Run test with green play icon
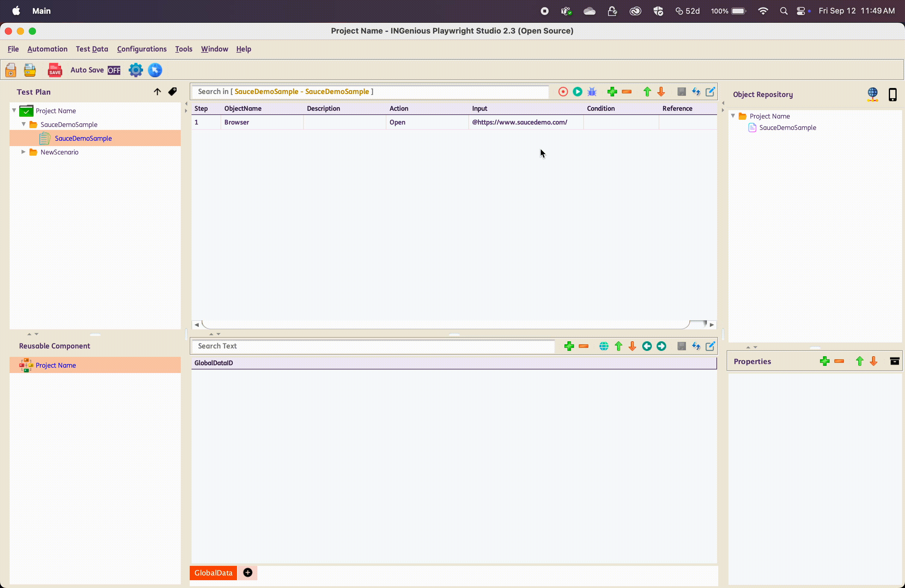905x588 pixels. (577, 92)
